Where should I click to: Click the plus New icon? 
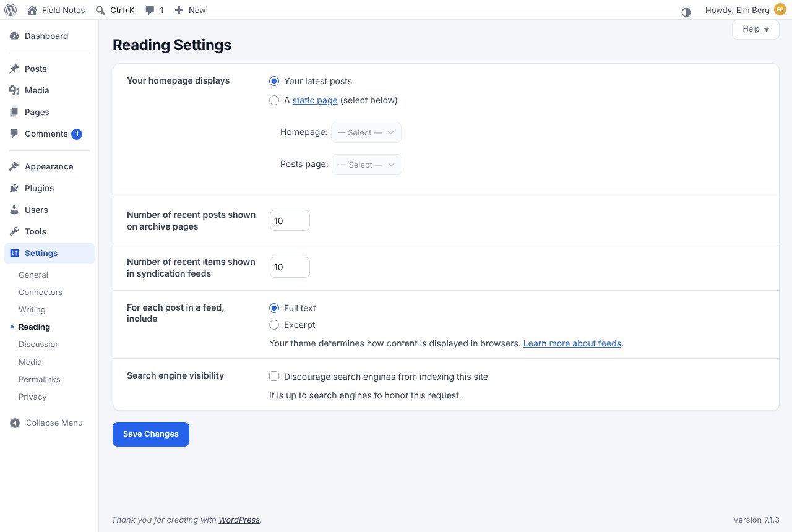click(179, 10)
